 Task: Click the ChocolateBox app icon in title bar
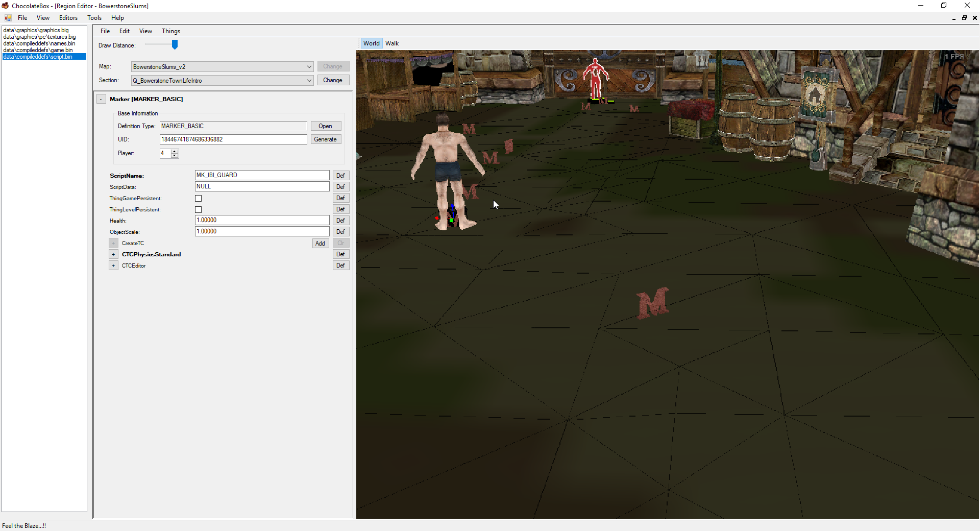pos(5,6)
